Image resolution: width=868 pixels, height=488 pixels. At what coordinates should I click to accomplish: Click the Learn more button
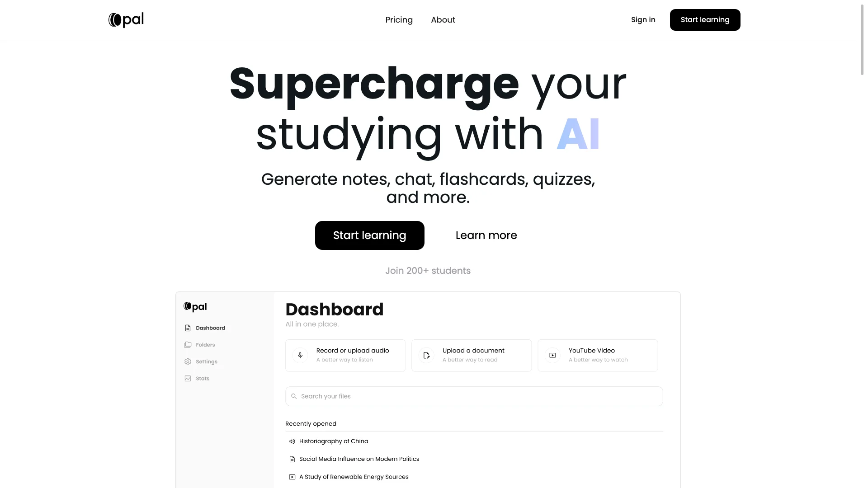pyautogui.click(x=486, y=235)
